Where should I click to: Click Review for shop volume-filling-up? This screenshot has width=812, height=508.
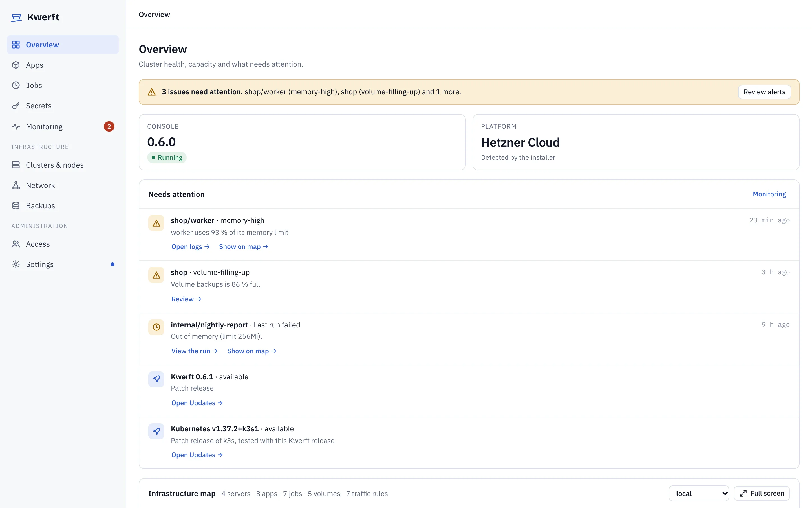coord(186,299)
